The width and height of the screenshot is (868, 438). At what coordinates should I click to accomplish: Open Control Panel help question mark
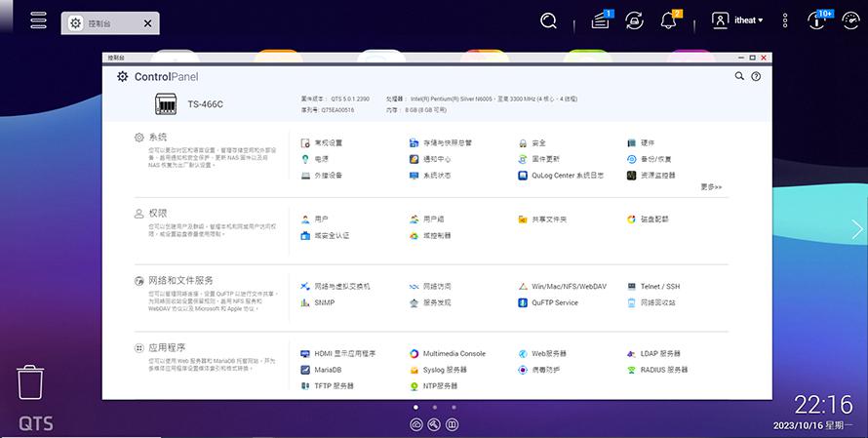756,76
